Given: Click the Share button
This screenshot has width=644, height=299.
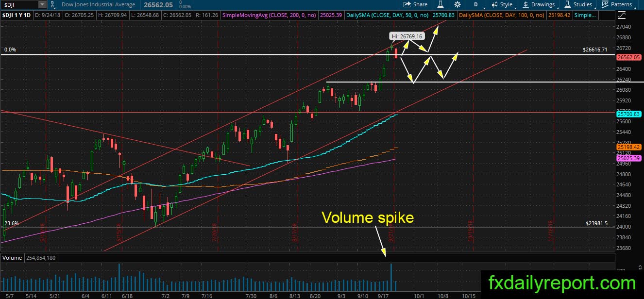Looking at the screenshot, I should click(415, 4).
